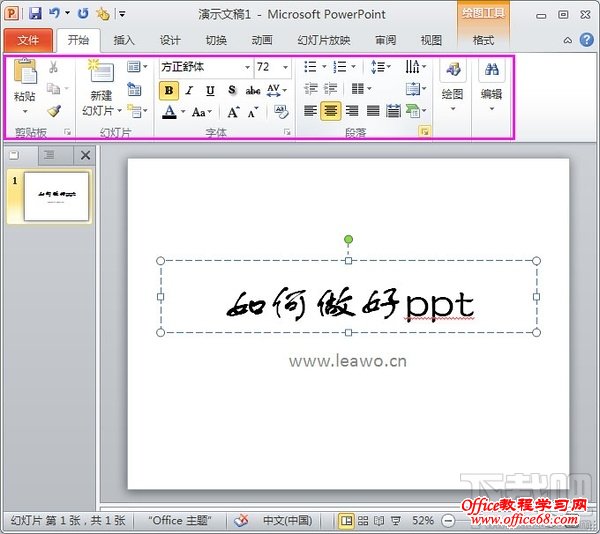Click the Format Painter brush icon
The width and height of the screenshot is (600, 534).
(54, 112)
